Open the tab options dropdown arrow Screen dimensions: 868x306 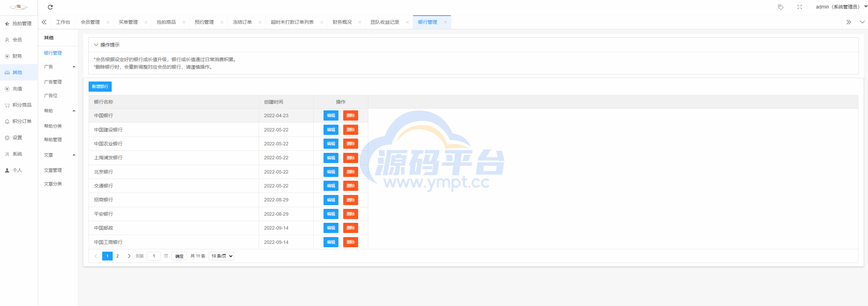click(x=862, y=22)
